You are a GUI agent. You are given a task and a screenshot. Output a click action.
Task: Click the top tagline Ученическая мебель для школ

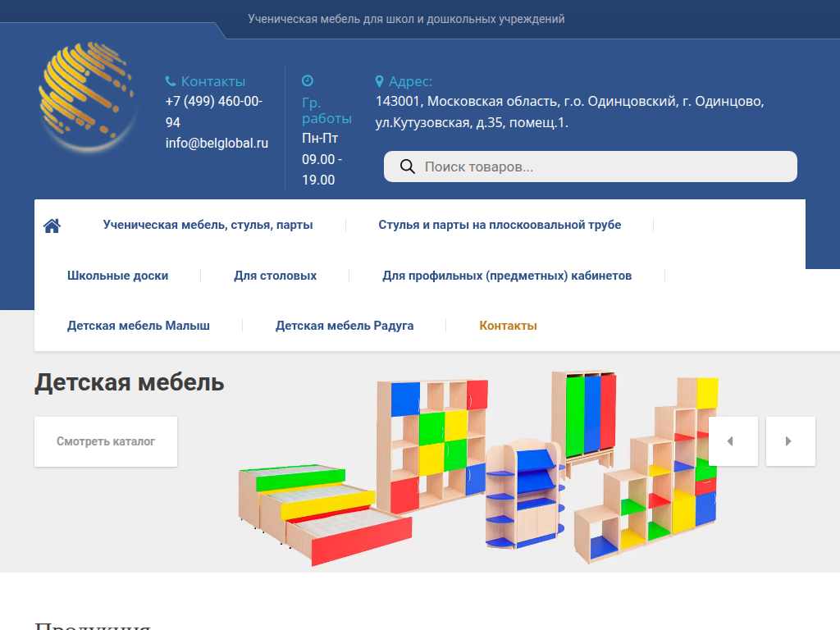(x=406, y=20)
